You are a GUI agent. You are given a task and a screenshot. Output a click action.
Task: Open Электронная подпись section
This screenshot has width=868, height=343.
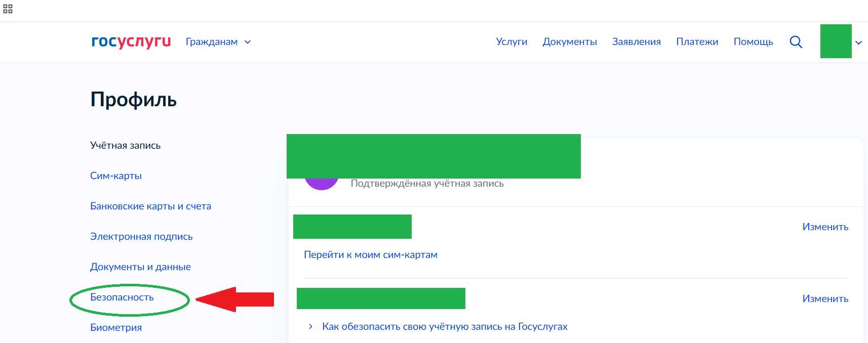(141, 237)
